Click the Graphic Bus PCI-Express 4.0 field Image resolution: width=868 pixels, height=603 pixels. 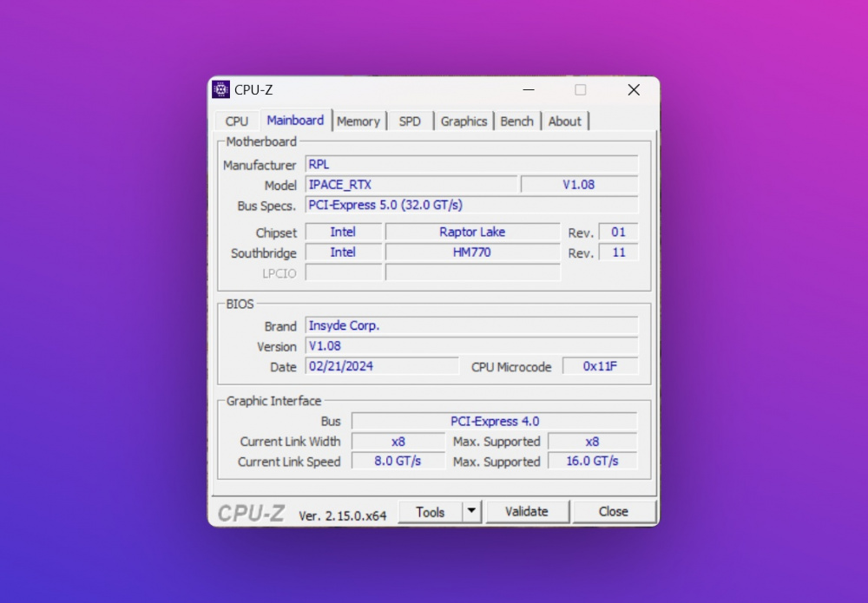(x=495, y=422)
